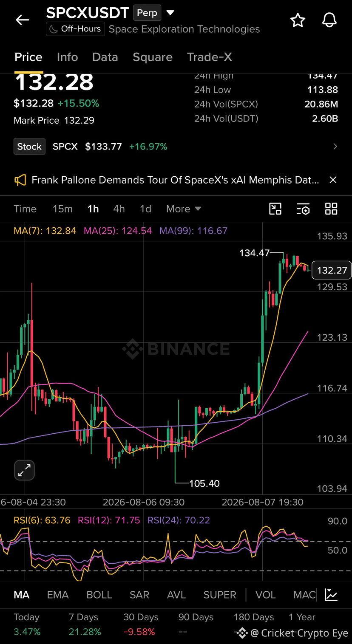Viewport: 352px width, 644px height.
Task: Expand the More intervals dropdown
Action: coord(183,209)
